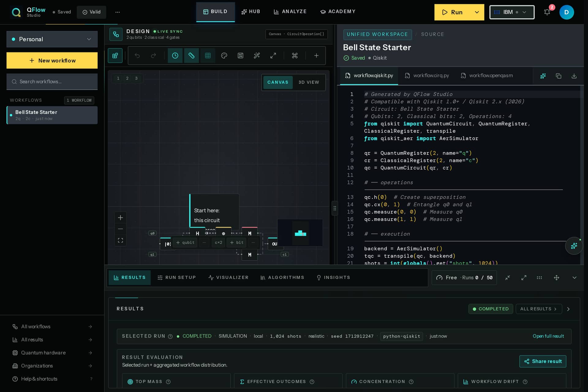Copy the source code with copy icon

pyautogui.click(x=559, y=76)
